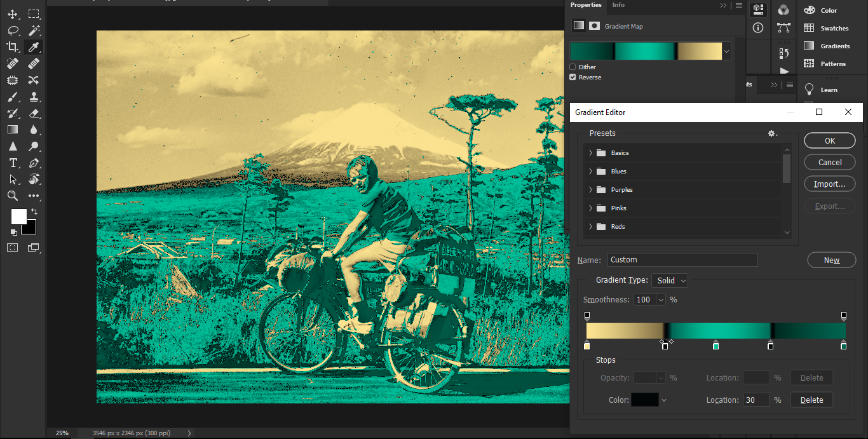This screenshot has width=868, height=439.
Task: Select the Lasso tool
Action: [x=13, y=30]
